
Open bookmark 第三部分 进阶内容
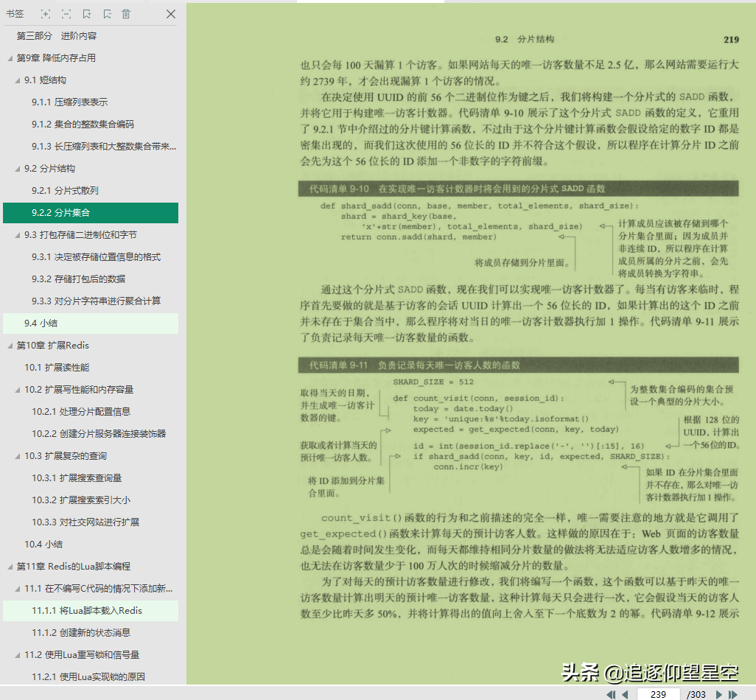(x=57, y=35)
